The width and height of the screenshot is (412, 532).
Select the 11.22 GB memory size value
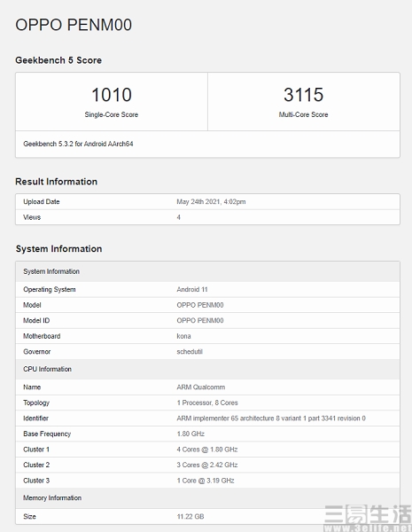pos(190,516)
